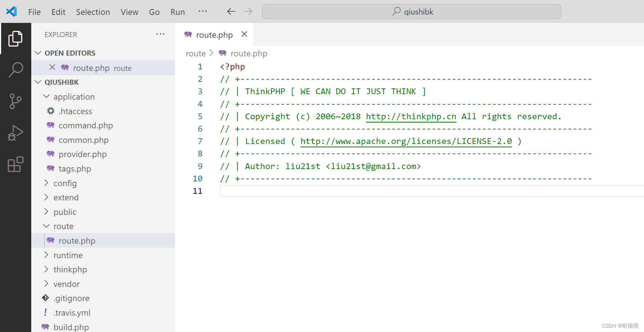Switch to the route.php editor tab
This screenshot has width=644, height=332.
[x=214, y=35]
